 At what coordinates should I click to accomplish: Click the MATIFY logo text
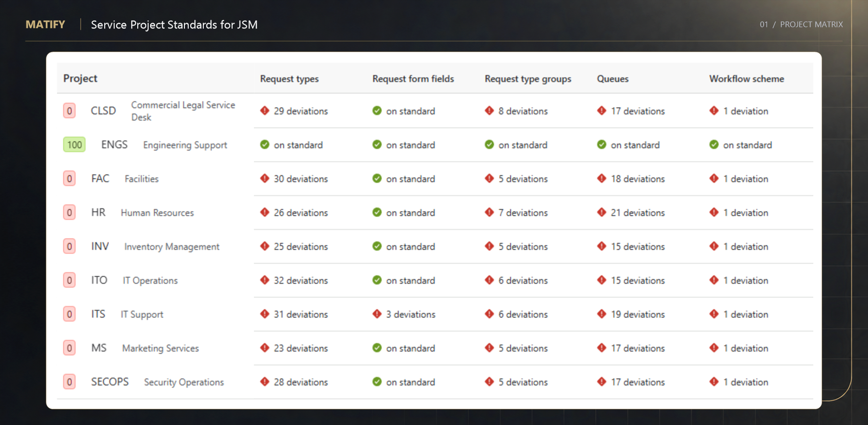(45, 25)
